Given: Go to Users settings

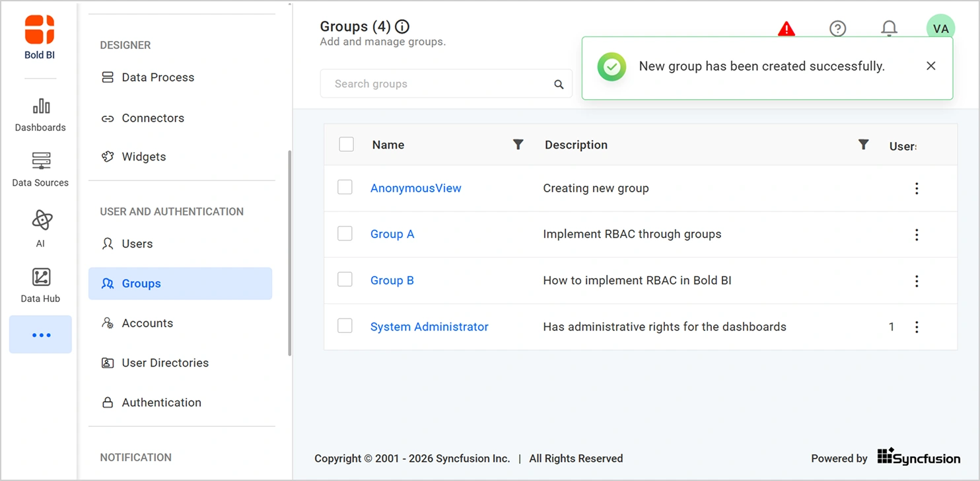Looking at the screenshot, I should [180, 244].
